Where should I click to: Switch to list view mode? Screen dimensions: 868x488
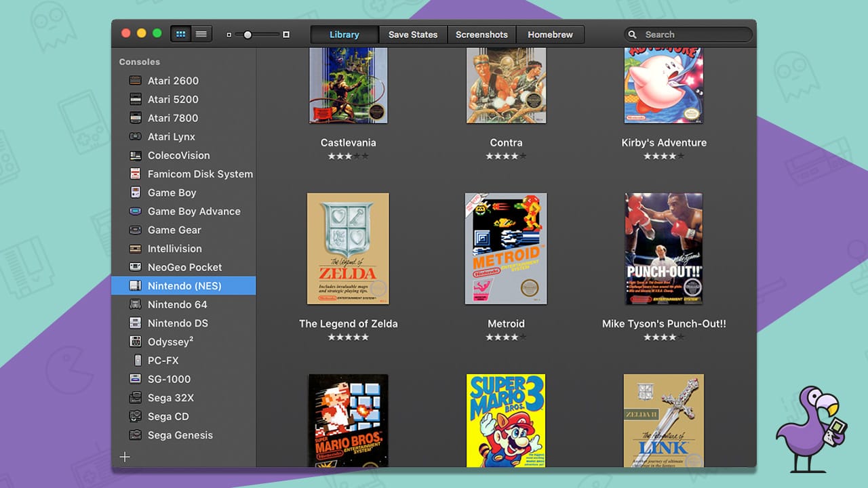click(201, 33)
